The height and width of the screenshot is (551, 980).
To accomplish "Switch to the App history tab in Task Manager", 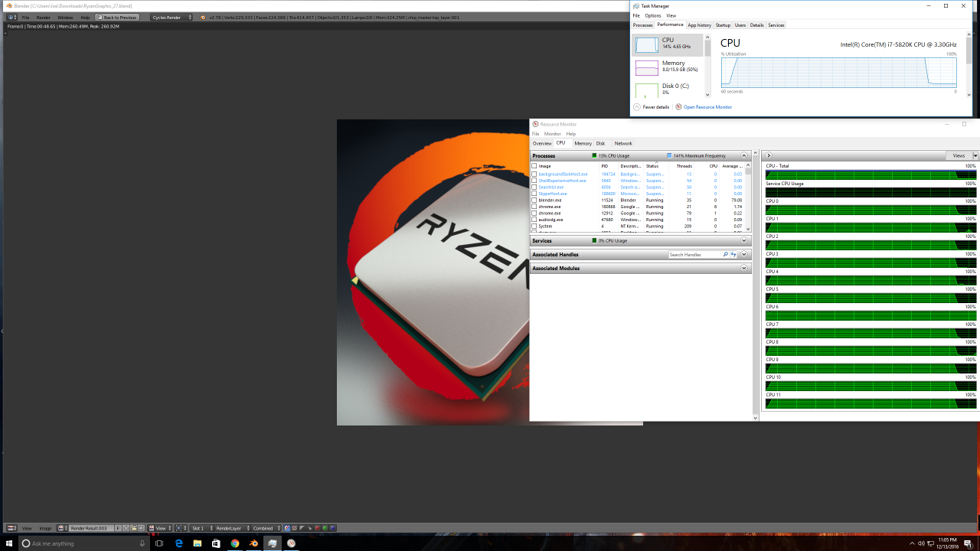I will [699, 25].
